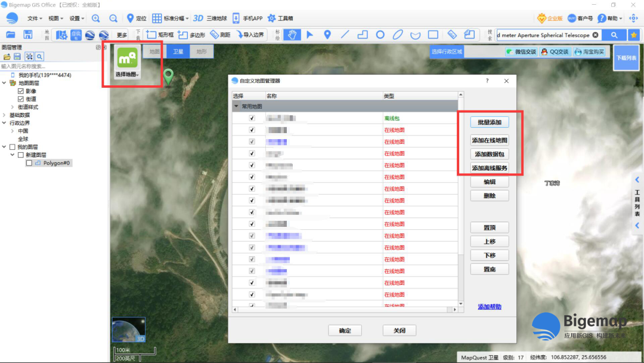The image size is (644, 363).
Task: Click the layer panel search icon
Action: point(39,56)
